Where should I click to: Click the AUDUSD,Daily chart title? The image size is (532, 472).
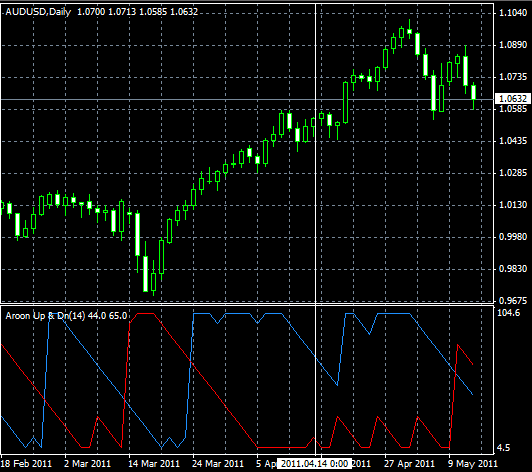tap(38, 12)
